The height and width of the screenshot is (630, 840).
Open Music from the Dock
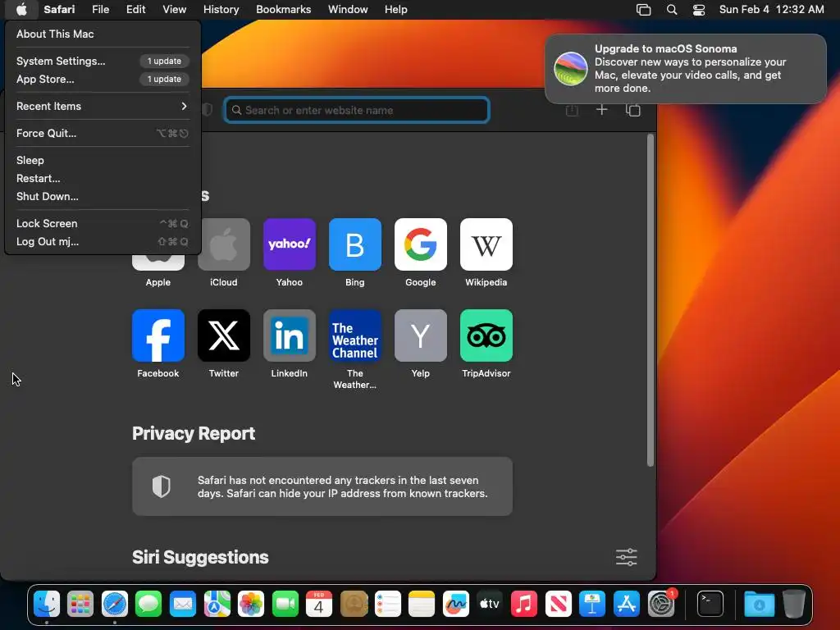click(x=524, y=604)
